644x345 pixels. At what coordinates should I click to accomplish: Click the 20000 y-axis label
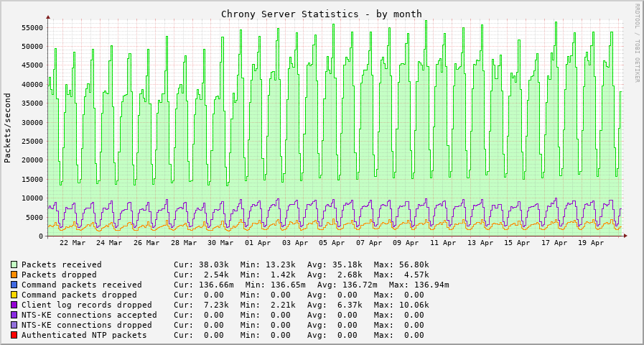tap(32, 160)
